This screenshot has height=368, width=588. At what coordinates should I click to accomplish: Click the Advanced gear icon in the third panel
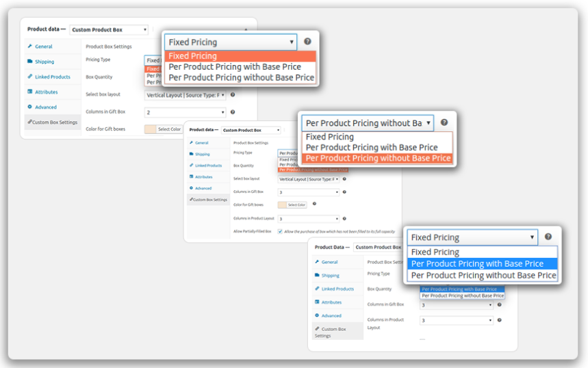coord(317,315)
